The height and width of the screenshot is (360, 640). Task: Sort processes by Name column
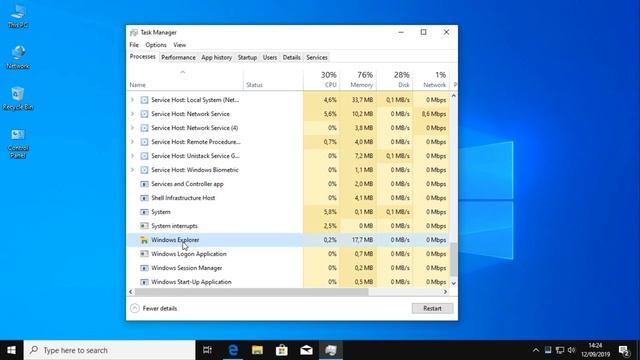click(185, 80)
